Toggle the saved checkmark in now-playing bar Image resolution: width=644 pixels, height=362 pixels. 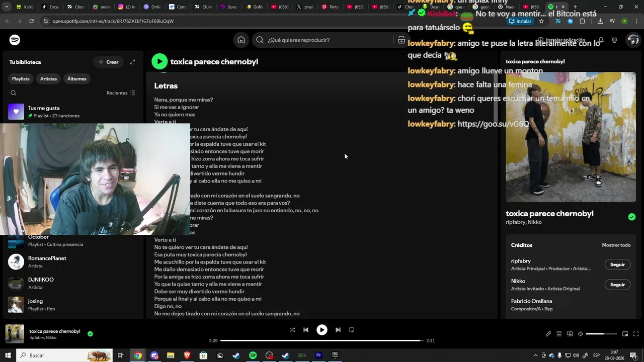click(x=90, y=333)
